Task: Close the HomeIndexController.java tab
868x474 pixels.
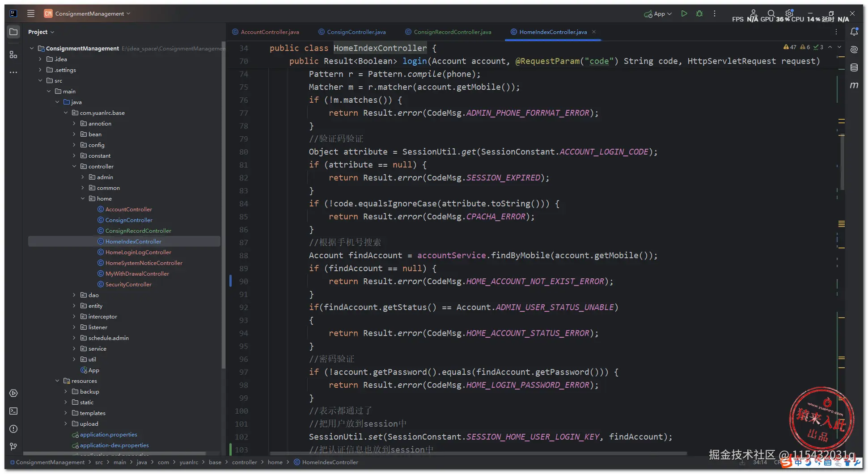Action: [x=594, y=32]
